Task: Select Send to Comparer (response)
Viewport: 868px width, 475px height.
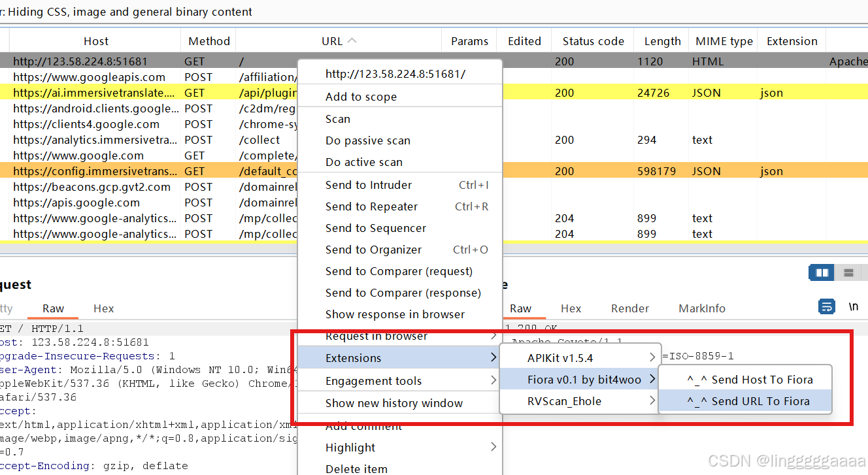Action: click(x=400, y=293)
